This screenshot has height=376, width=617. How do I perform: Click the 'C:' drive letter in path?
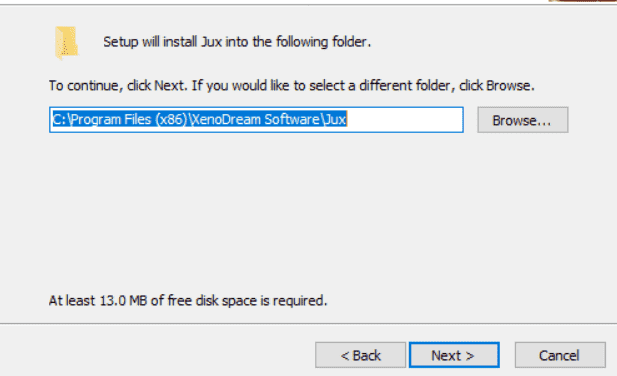click(x=59, y=119)
